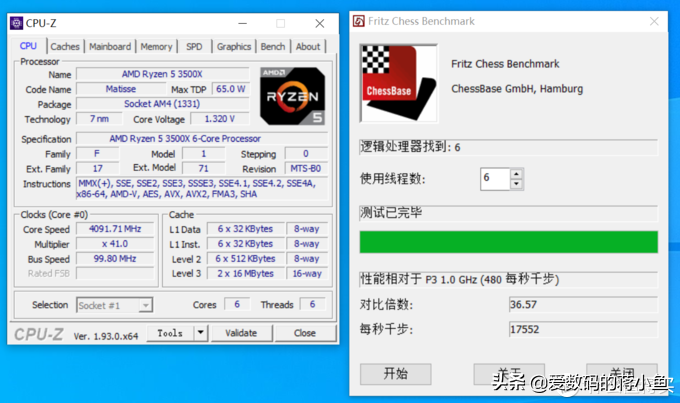This screenshot has width=680, height=403.
Task: Close the Fritz Chess Benchmark window via X
Action: pos(654,21)
